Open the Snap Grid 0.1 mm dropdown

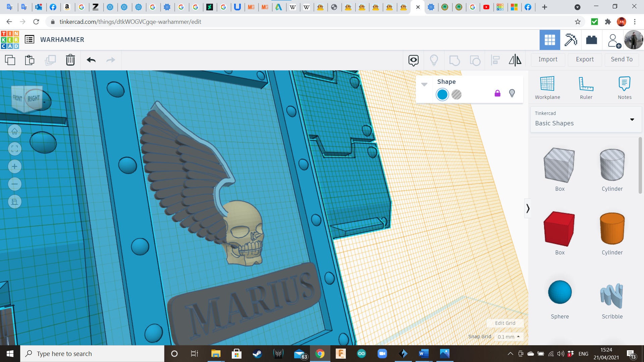click(508, 337)
